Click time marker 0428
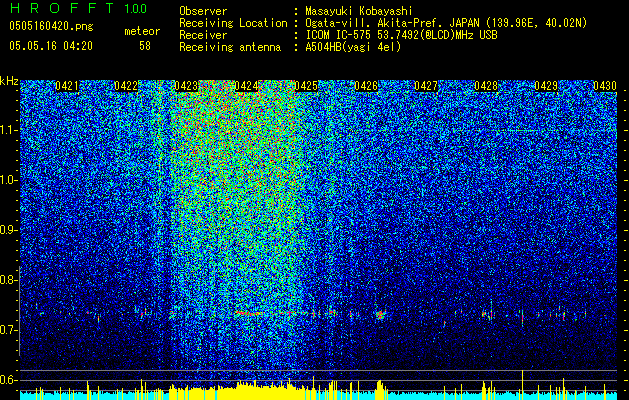Image resolution: width=629 pixels, height=400 pixels. 486,86
